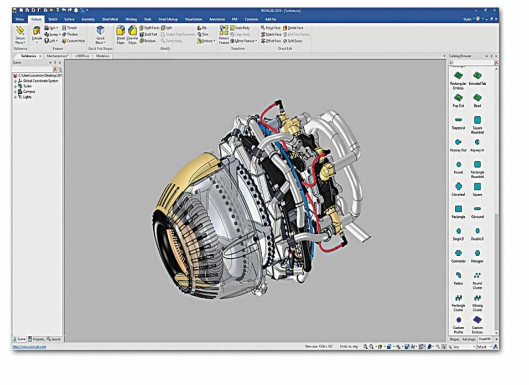Image resolution: width=529 pixels, height=385 pixels.
Task: Click the Datum Plane icon
Action: pyautogui.click(x=20, y=31)
